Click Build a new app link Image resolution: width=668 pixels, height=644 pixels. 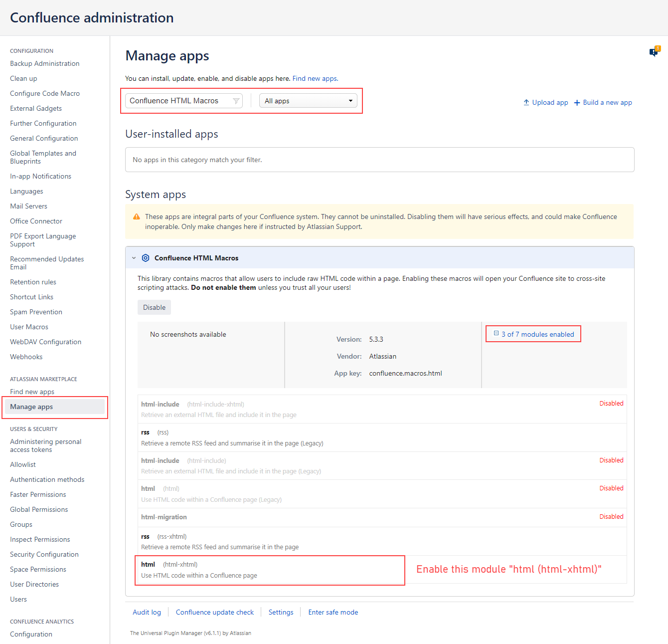pos(603,102)
